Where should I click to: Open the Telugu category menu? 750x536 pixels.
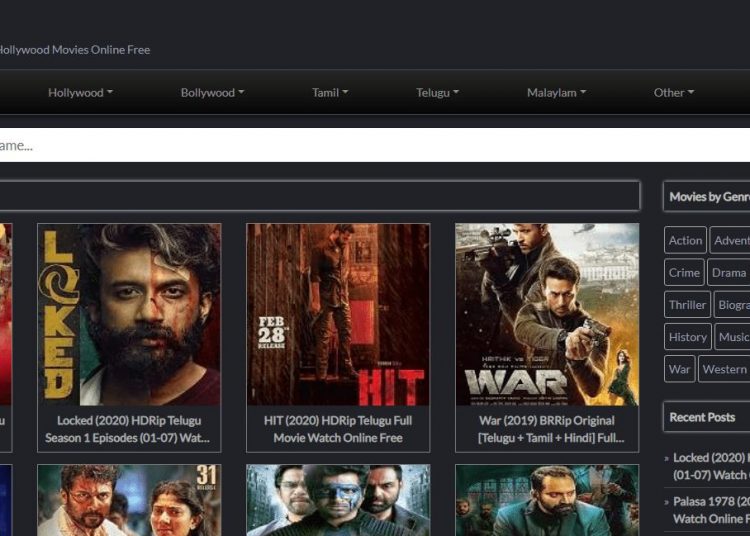click(x=437, y=93)
